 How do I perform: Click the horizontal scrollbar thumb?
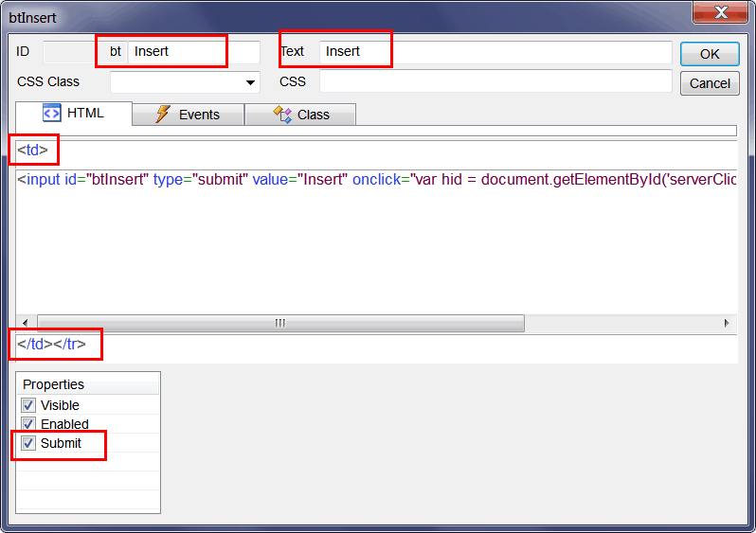coord(280,323)
